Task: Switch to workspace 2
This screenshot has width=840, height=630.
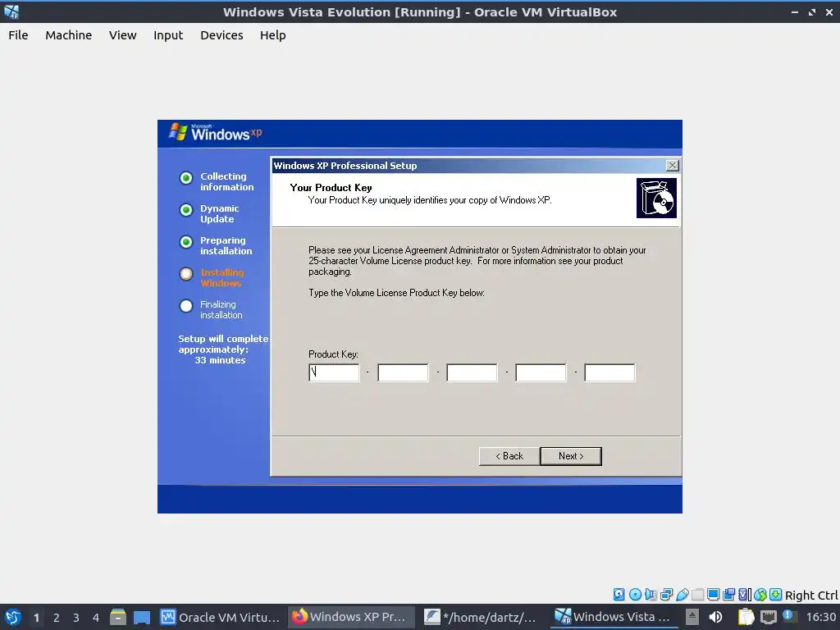Action: click(x=57, y=618)
